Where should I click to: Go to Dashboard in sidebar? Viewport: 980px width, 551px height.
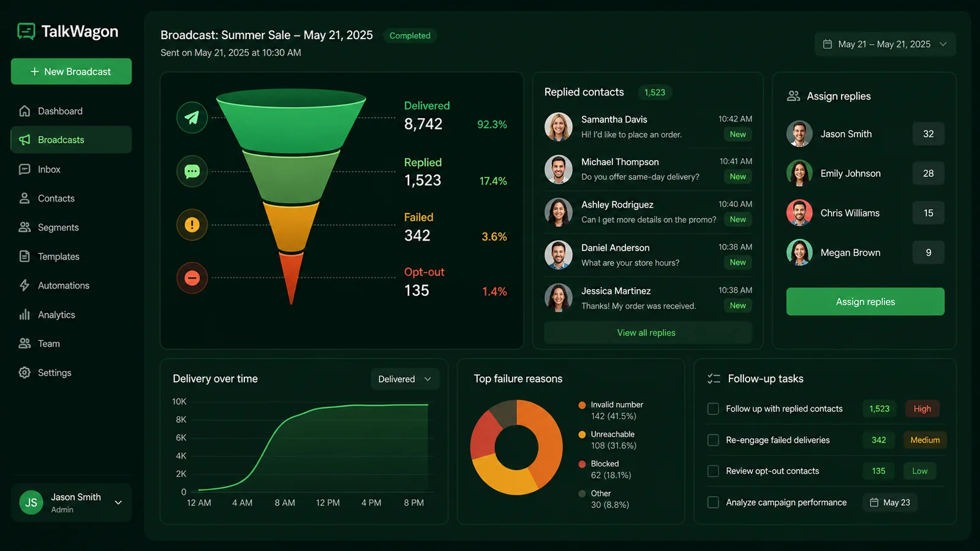pos(71,111)
